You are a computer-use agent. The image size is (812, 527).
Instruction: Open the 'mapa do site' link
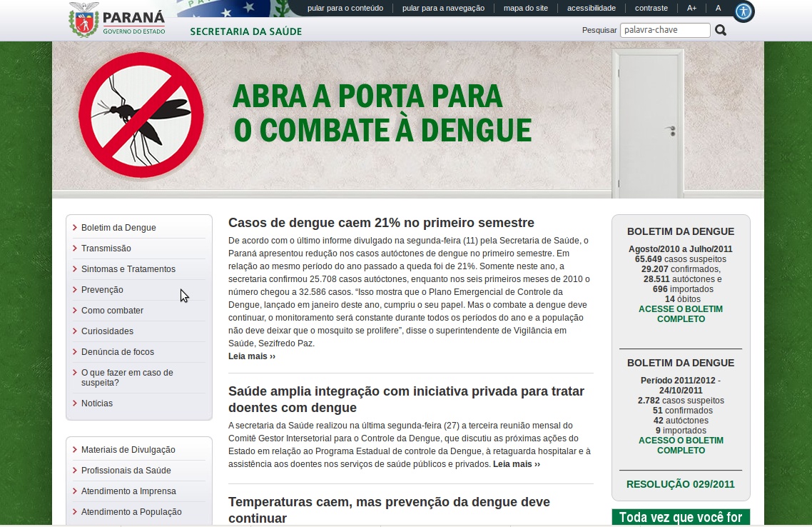pyautogui.click(x=525, y=8)
